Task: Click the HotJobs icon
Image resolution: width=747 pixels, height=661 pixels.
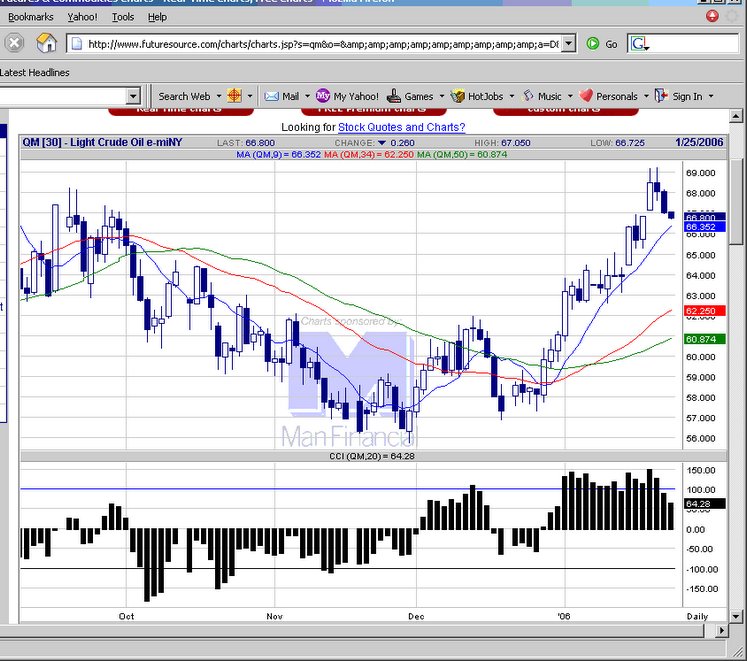Action: [457, 96]
